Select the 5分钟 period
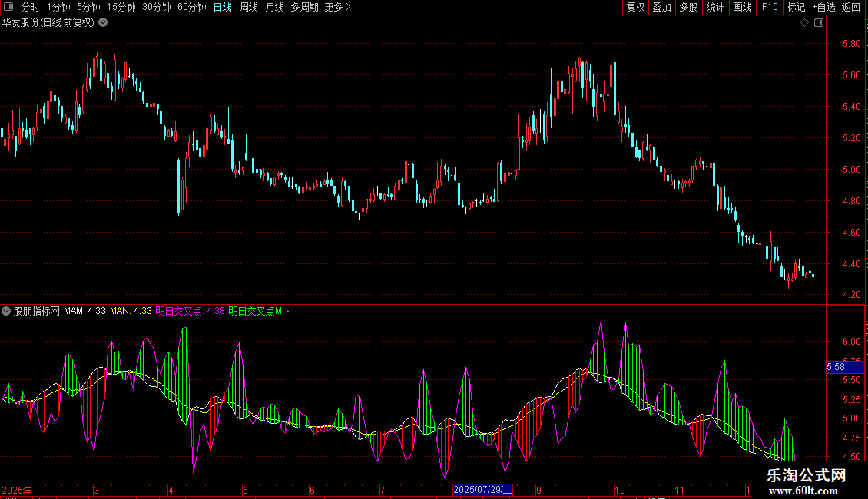 click(88, 7)
